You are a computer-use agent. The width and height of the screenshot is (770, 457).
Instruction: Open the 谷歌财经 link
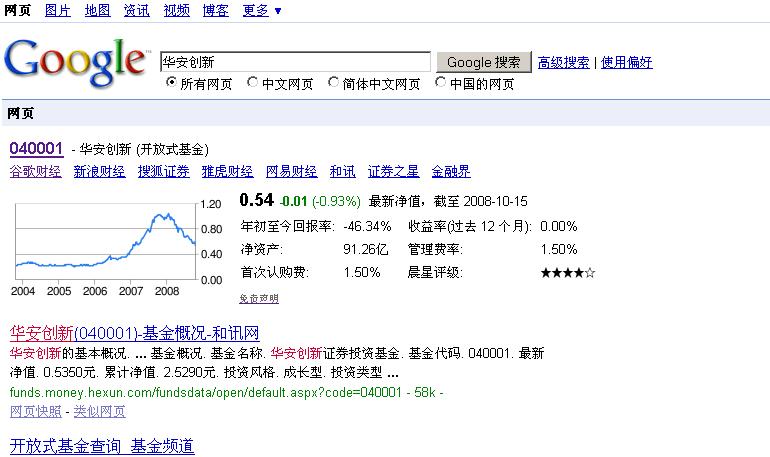point(35,171)
